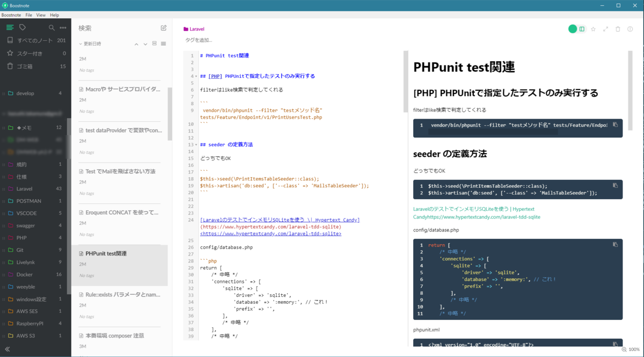
Task: Select the AWS SES folder
Action: pos(35,311)
